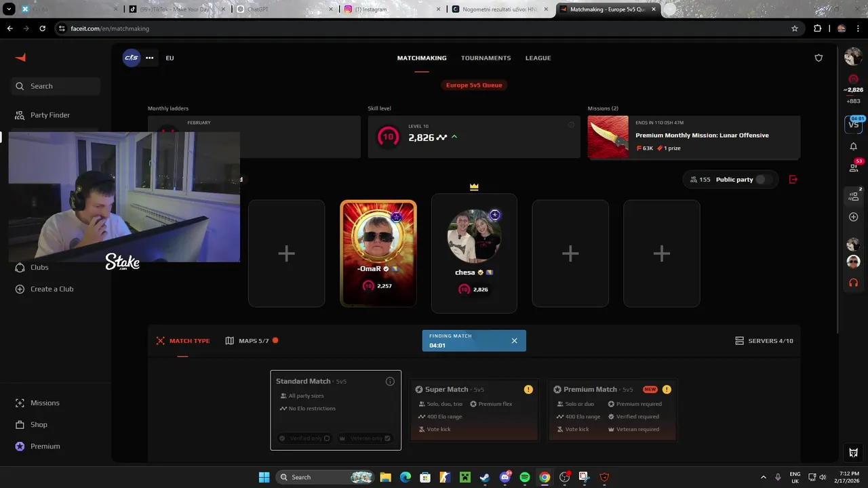Click the Search field in sidebar
Image resolution: width=868 pixels, height=488 pixels.
pyautogui.click(x=56, y=86)
